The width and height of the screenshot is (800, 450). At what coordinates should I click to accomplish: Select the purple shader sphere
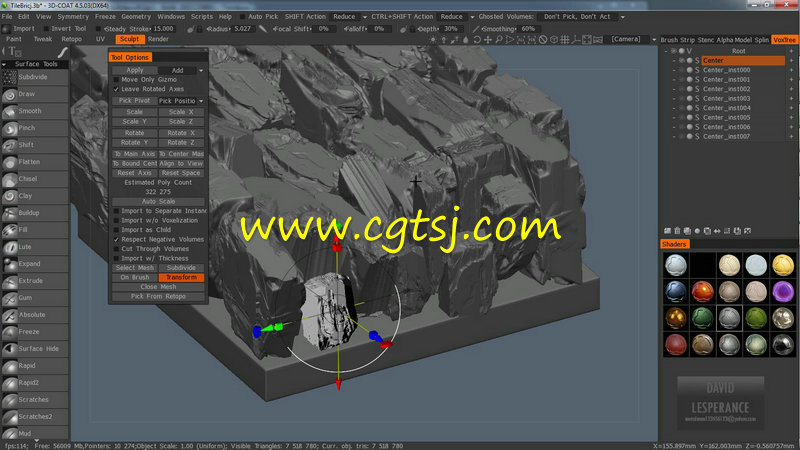tap(783, 292)
